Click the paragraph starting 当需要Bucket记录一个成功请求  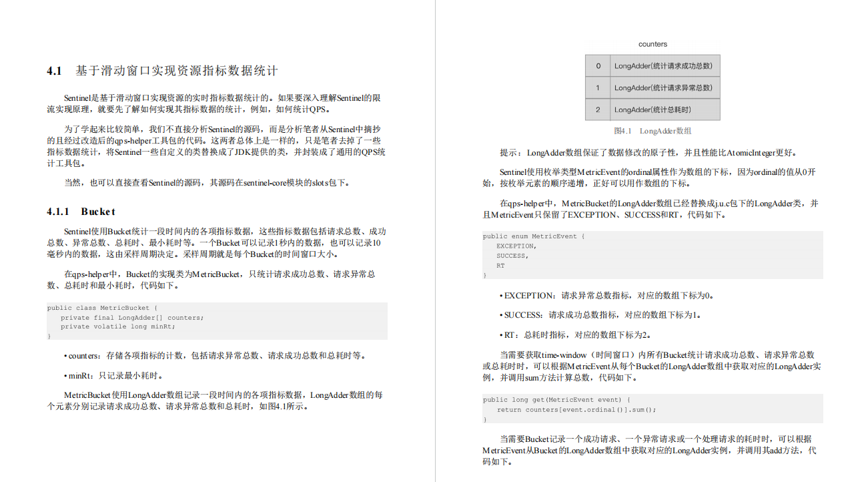649,450
